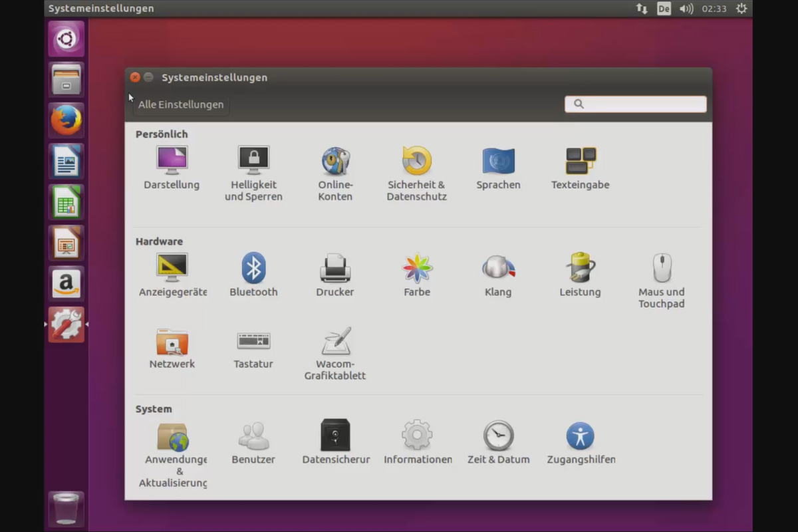The height and width of the screenshot is (532, 798).
Task: Click inside the settings search field
Action: tap(635, 104)
